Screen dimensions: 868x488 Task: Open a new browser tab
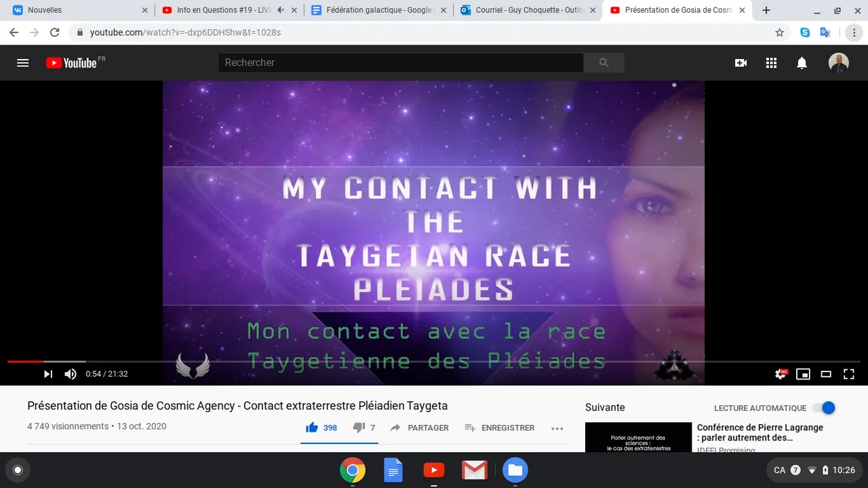[x=766, y=10]
